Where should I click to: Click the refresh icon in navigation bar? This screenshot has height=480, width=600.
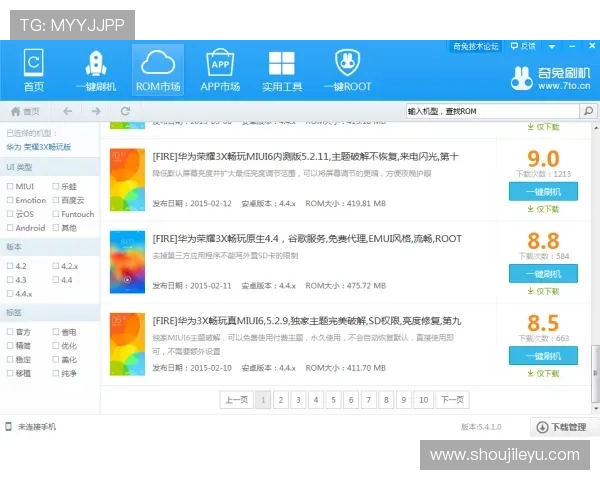(125, 111)
